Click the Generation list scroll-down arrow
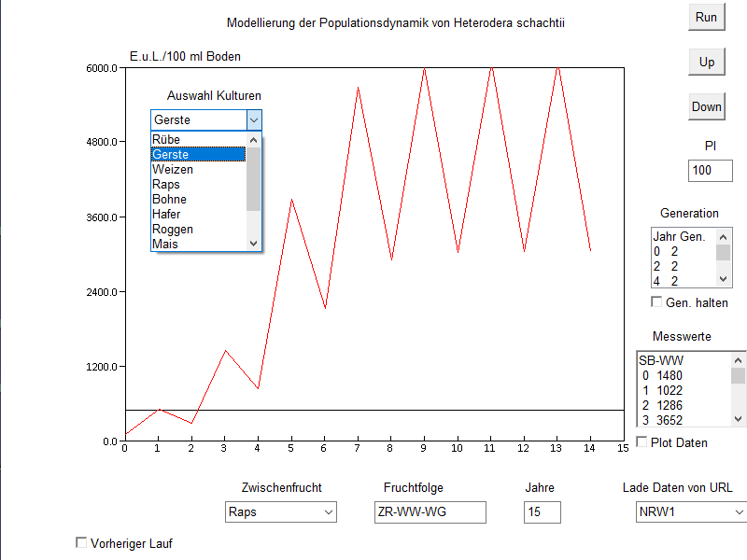 tap(724, 279)
